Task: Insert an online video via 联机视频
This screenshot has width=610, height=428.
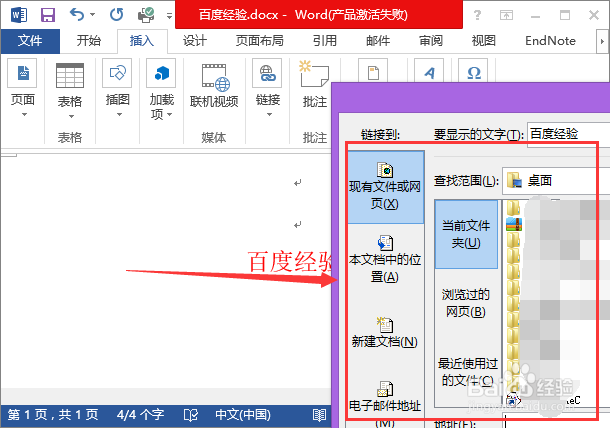Action: (214, 86)
